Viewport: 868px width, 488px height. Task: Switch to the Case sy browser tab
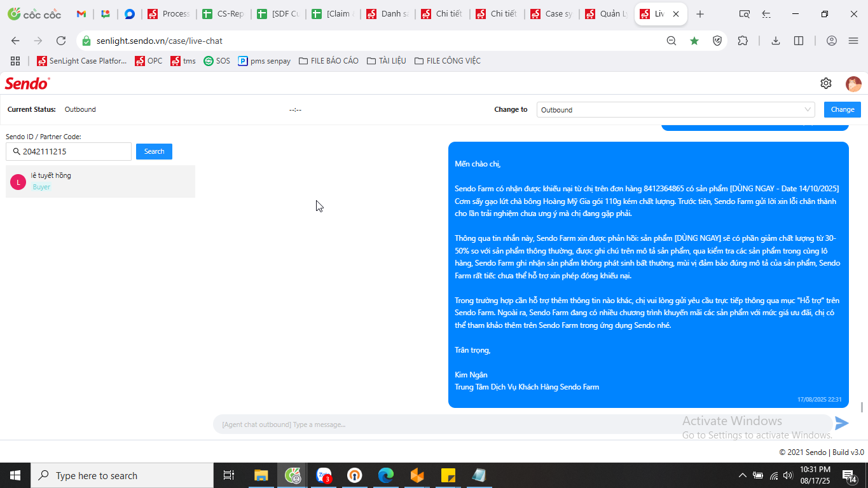point(551,14)
